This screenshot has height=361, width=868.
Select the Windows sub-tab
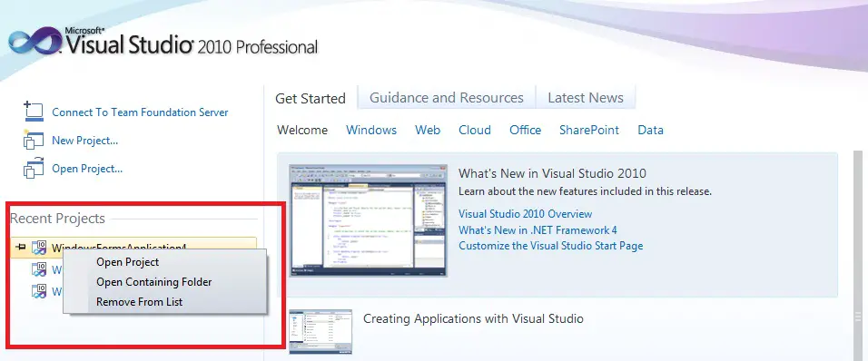tap(370, 130)
